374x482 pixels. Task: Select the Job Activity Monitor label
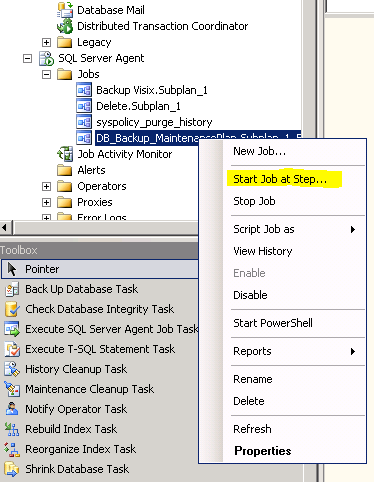pyautogui.click(x=125, y=154)
